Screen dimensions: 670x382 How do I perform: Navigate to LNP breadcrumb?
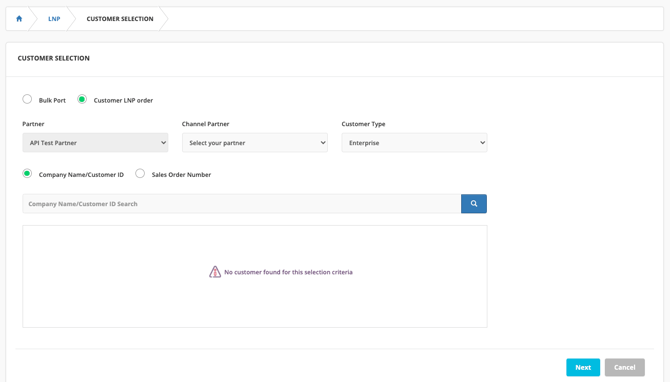click(54, 19)
